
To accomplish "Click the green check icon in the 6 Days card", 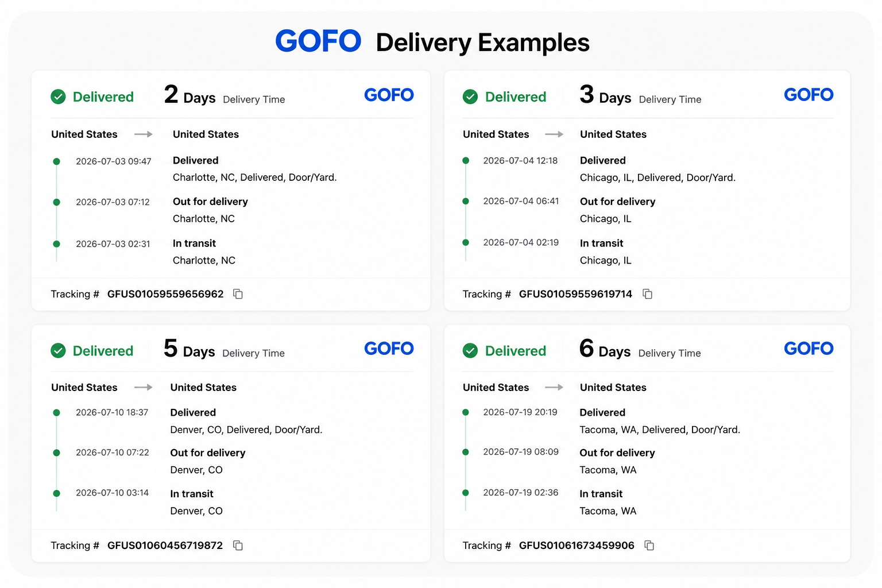I will tap(470, 350).
